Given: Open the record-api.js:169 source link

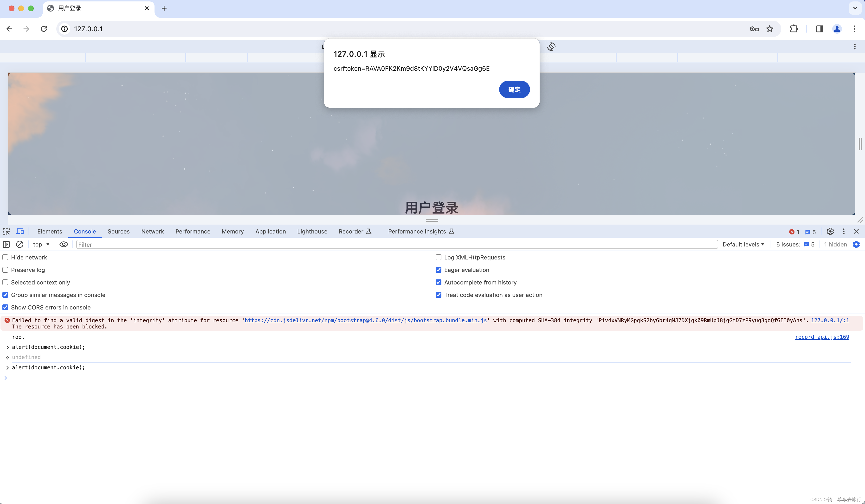Looking at the screenshot, I should pos(822,337).
